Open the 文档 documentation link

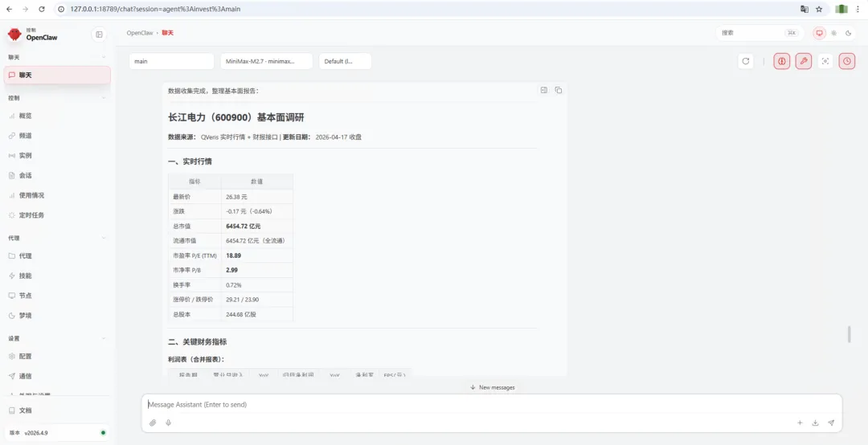57,410
